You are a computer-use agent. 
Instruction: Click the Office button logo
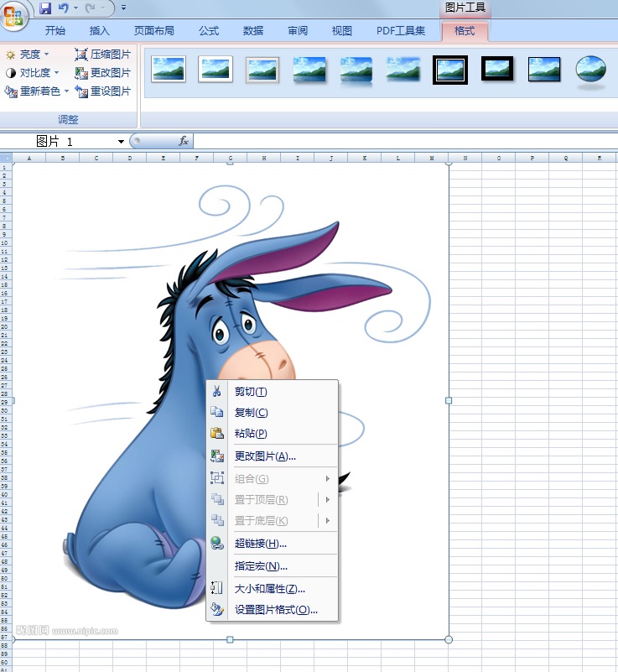(x=13, y=15)
